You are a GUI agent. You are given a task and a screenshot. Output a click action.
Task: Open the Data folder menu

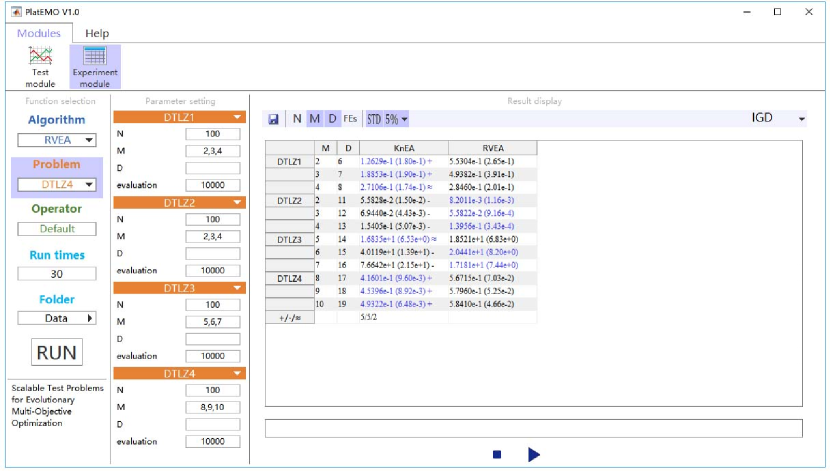click(56, 318)
